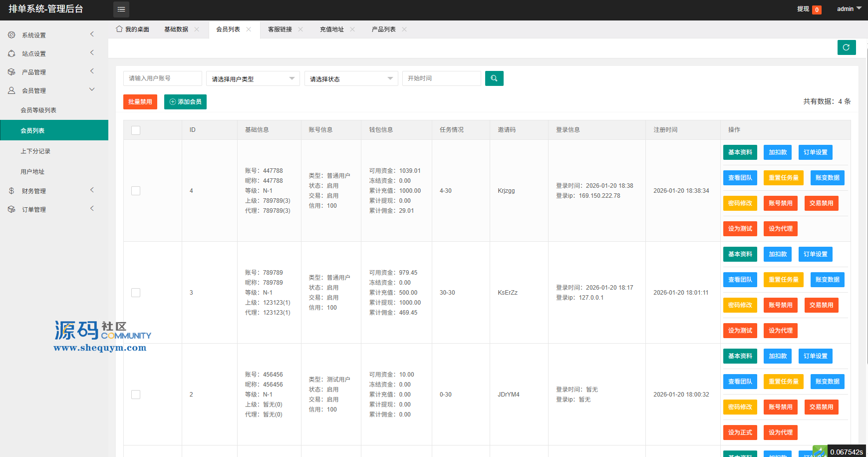
Task: Click the 财务管理 dollar icon in sidebar
Action: pyautogui.click(x=11, y=191)
